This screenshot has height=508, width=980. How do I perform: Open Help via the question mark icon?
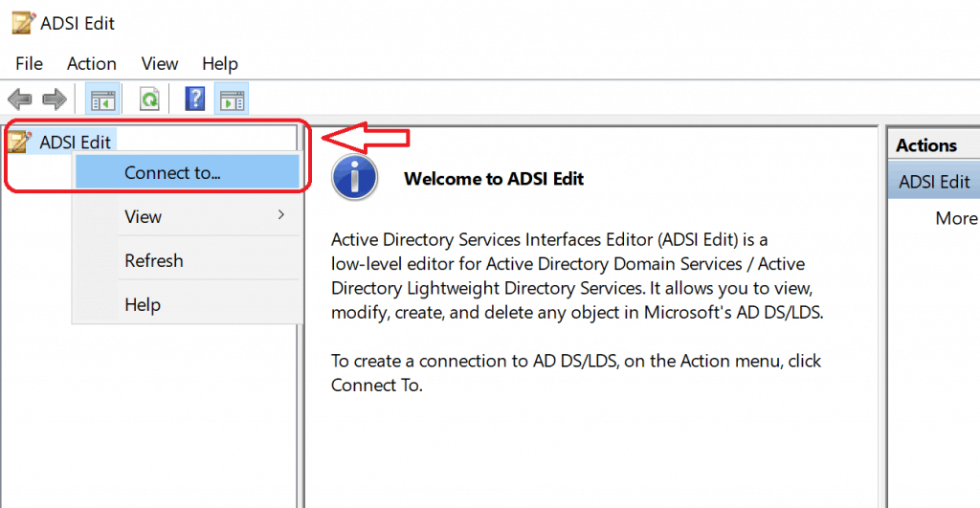195,99
